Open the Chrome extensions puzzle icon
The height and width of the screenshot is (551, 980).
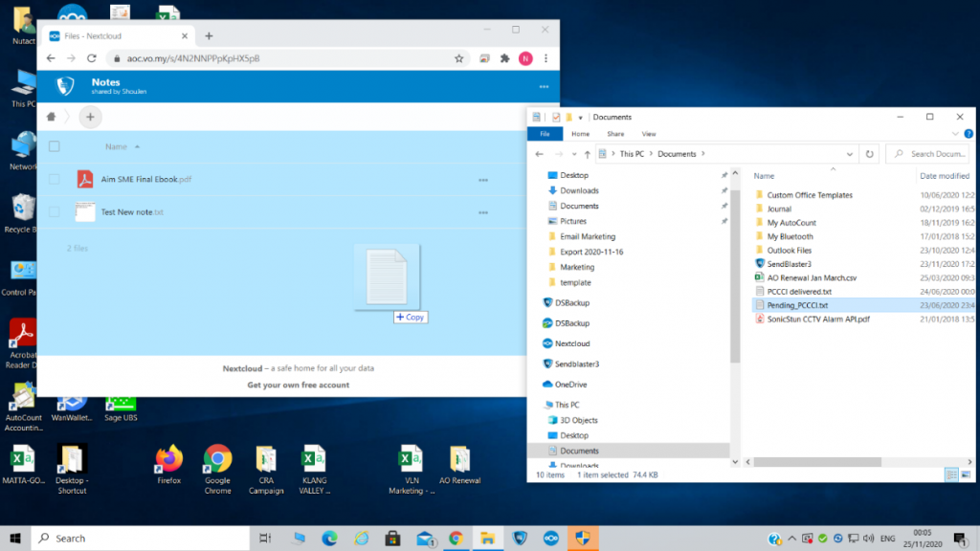click(505, 58)
